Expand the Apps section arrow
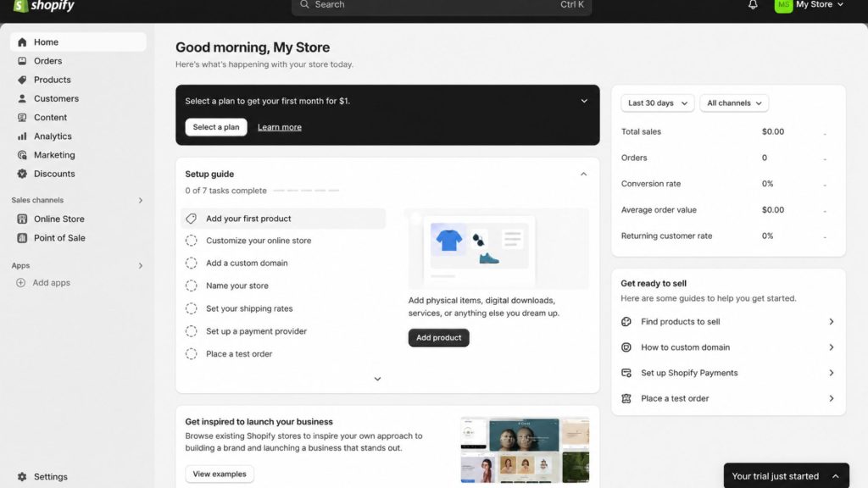This screenshot has width=868, height=488. 141,266
